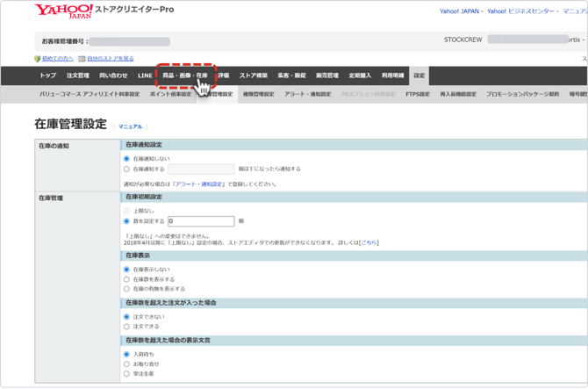Screen dimensions: 588x389
Task: Open the ストア構築 menu item
Action: [x=254, y=76]
